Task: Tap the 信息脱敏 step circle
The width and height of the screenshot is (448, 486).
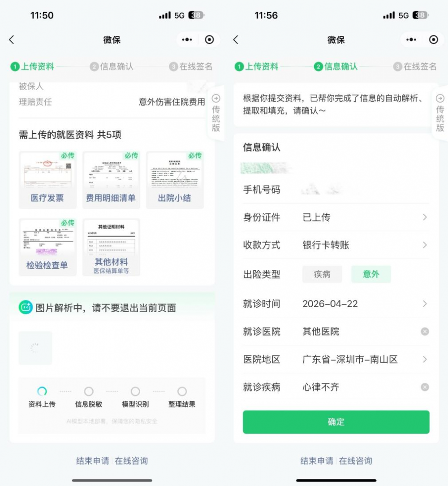Action: [89, 391]
